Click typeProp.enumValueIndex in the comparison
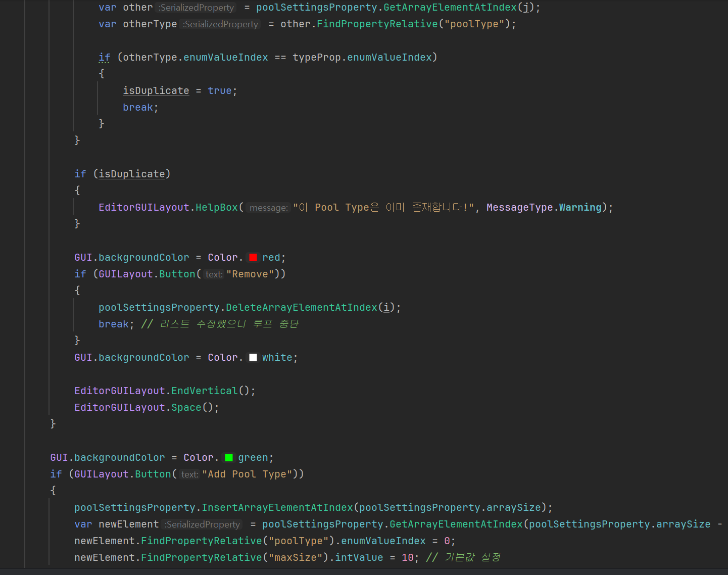728x575 pixels. (x=362, y=58)
